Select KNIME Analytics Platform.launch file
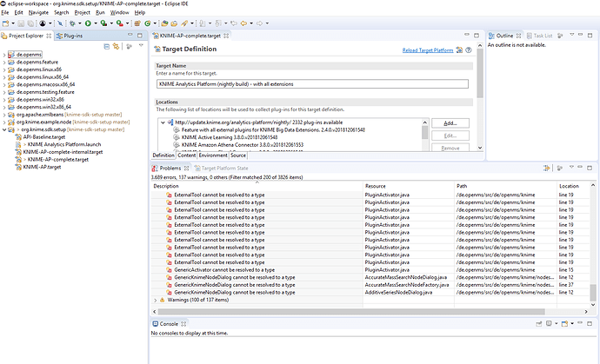This screenshot has height=364, width=600. [x=63, y=144]
